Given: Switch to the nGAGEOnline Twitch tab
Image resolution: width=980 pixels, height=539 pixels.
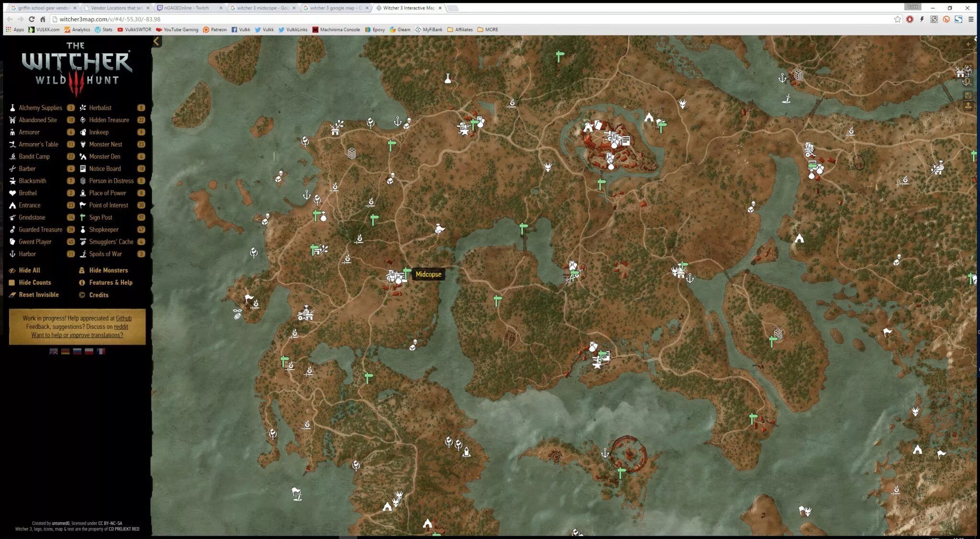Looking at the screenshot, I should pos(187,8).
